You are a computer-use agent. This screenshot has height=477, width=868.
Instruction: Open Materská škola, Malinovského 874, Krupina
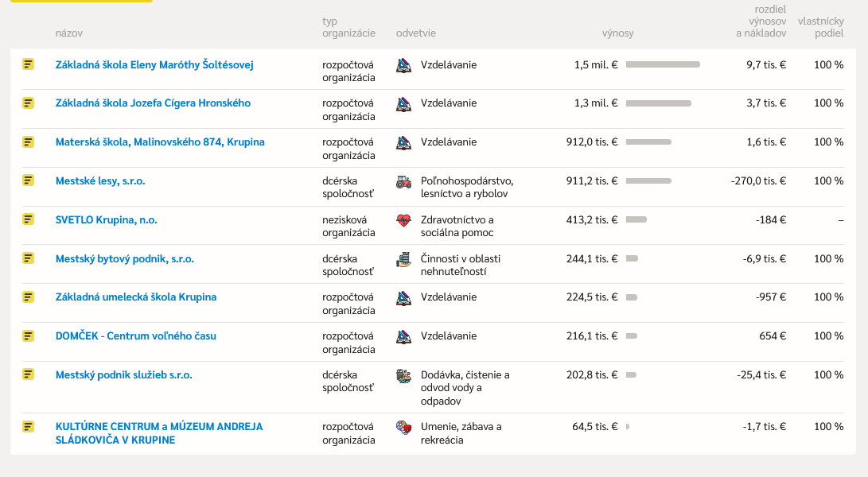(x=160, y=142)
